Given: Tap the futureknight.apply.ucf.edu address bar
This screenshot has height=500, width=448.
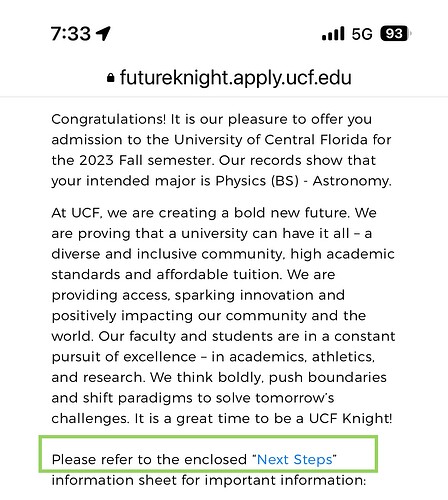Looking at the screenshot, I should click(229, 78).
